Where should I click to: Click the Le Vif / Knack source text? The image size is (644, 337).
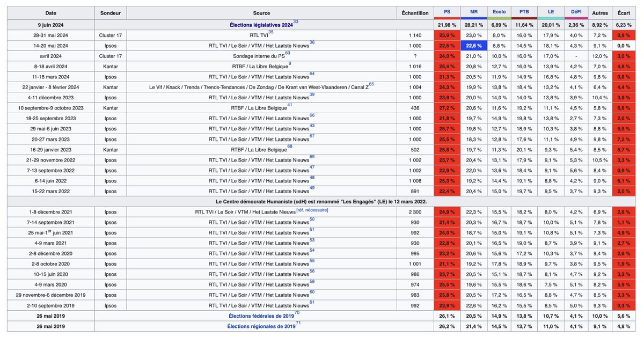pyautogui.click(x=258, y=87)
